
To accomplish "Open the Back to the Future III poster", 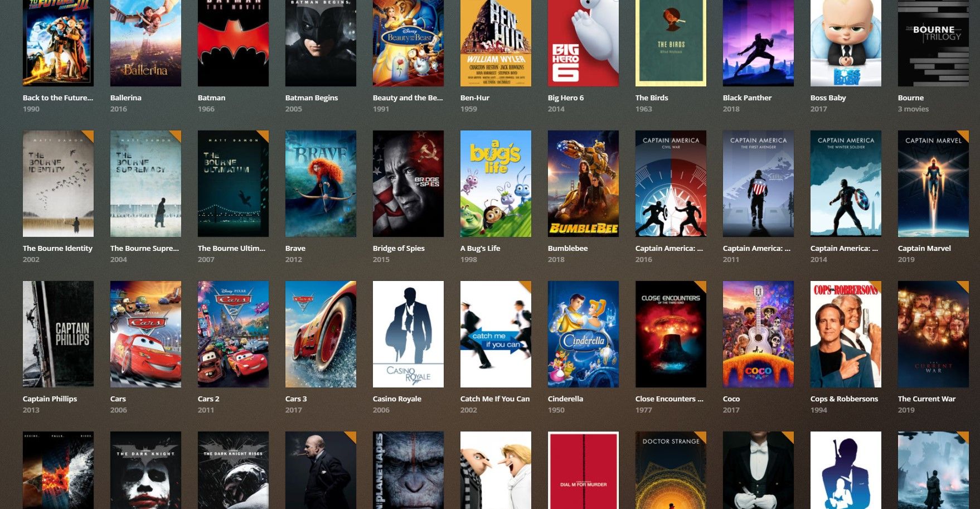I will [x=58, y=43].
